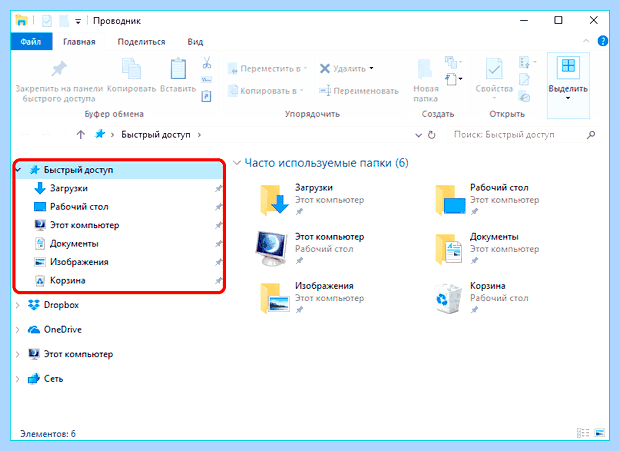Open Изображения folder in main pane

pos(274,298)
